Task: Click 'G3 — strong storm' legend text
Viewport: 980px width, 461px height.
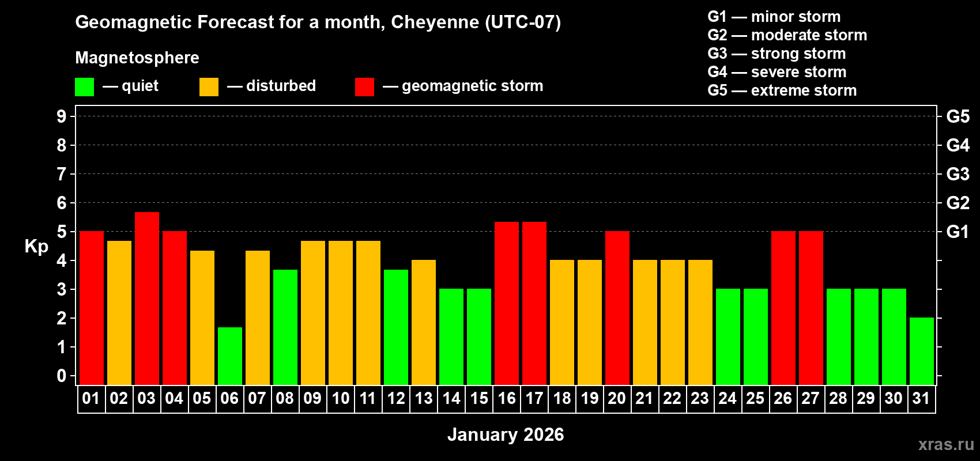Action: click(777, 54)
